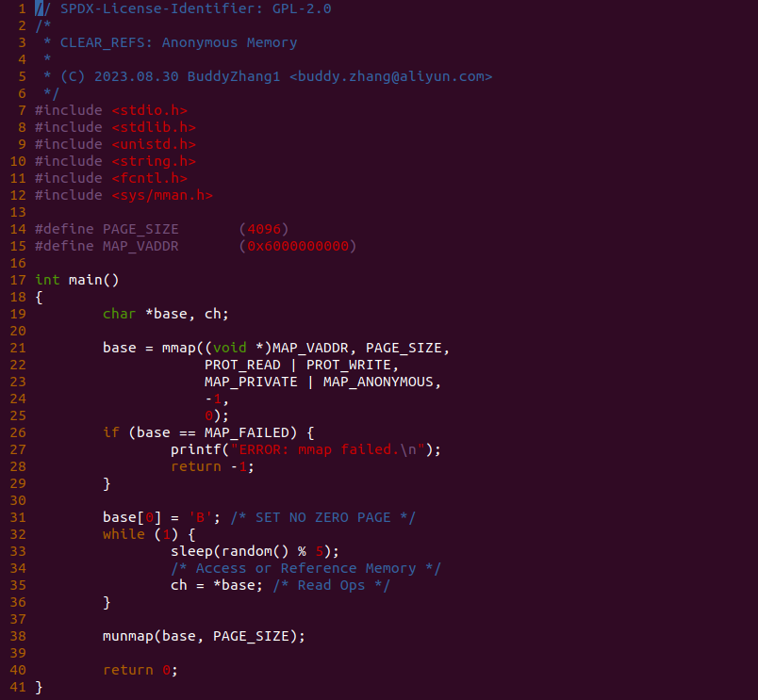
Task: Click the SPDX-License-Identifier comment on line 1
Action: point(183,8)
